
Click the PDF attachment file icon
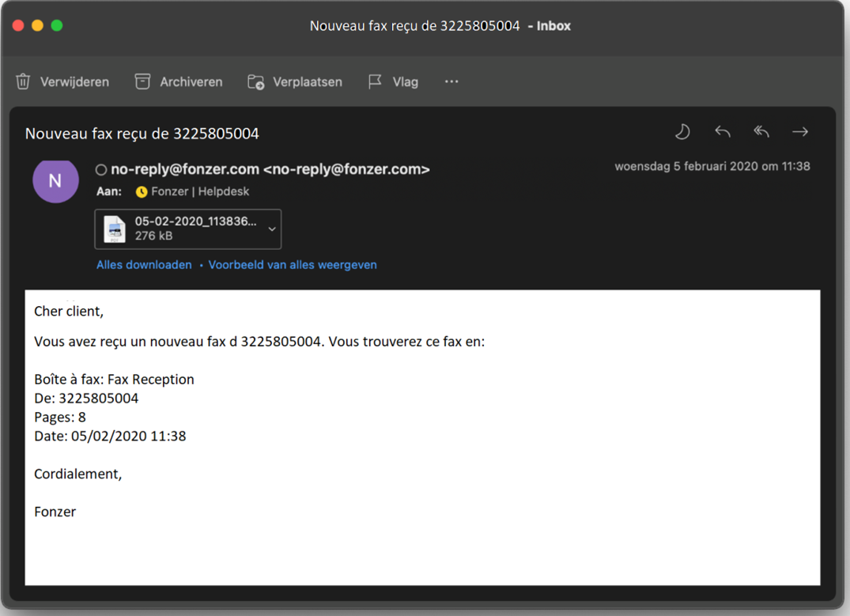coord(115,229)
